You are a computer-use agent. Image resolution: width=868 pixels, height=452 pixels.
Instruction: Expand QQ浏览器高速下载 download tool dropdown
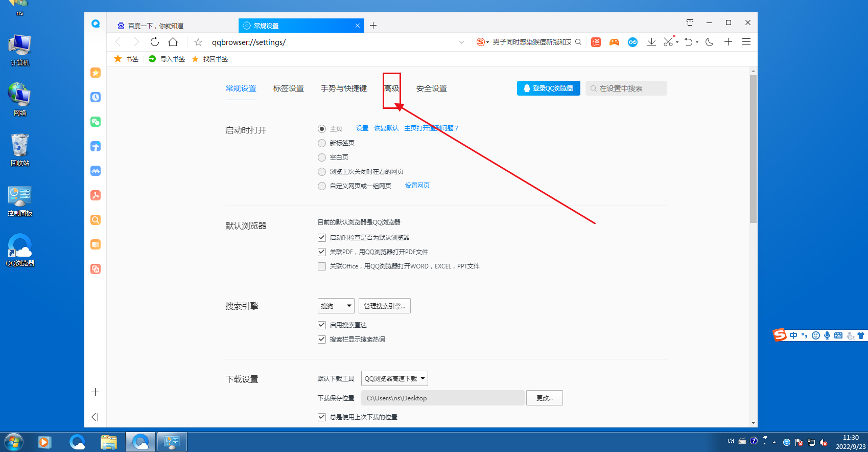point(394,378)
